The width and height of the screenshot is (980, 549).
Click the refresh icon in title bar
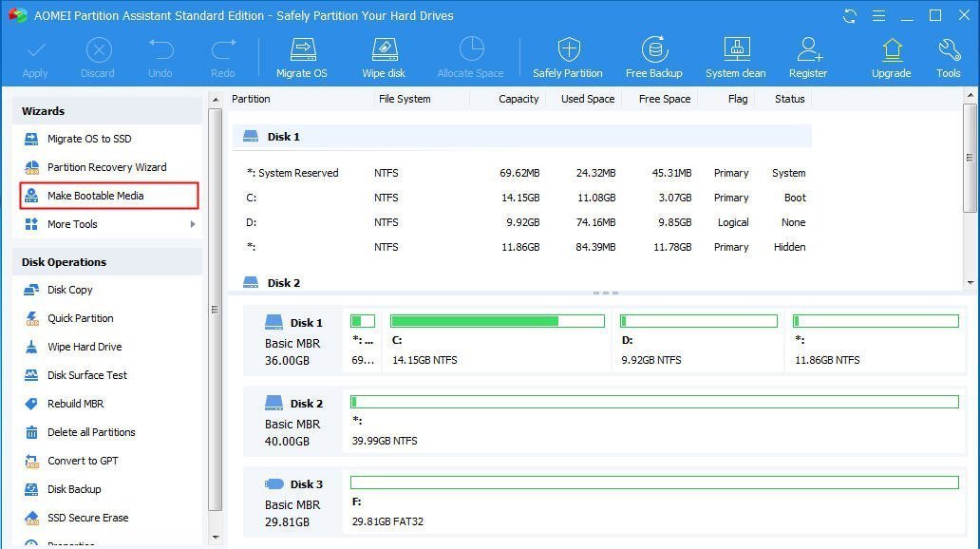coord(849,15)
